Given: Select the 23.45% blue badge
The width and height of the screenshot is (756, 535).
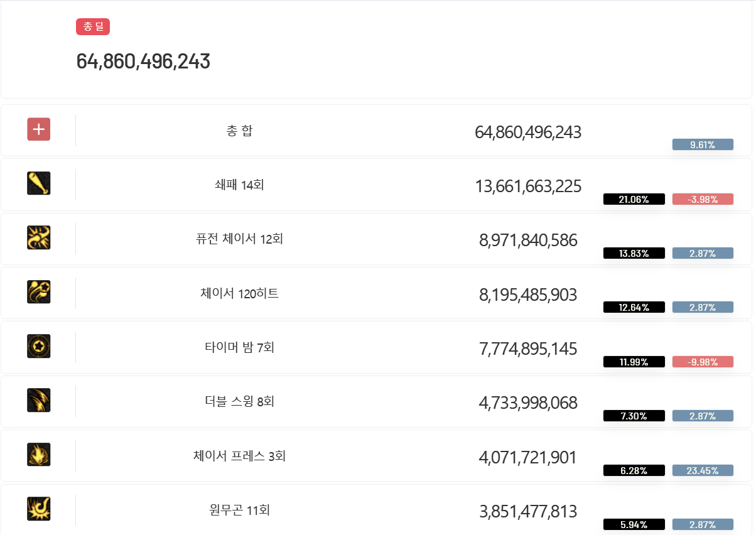Looking at the screenshot, I should pos(703,470).
